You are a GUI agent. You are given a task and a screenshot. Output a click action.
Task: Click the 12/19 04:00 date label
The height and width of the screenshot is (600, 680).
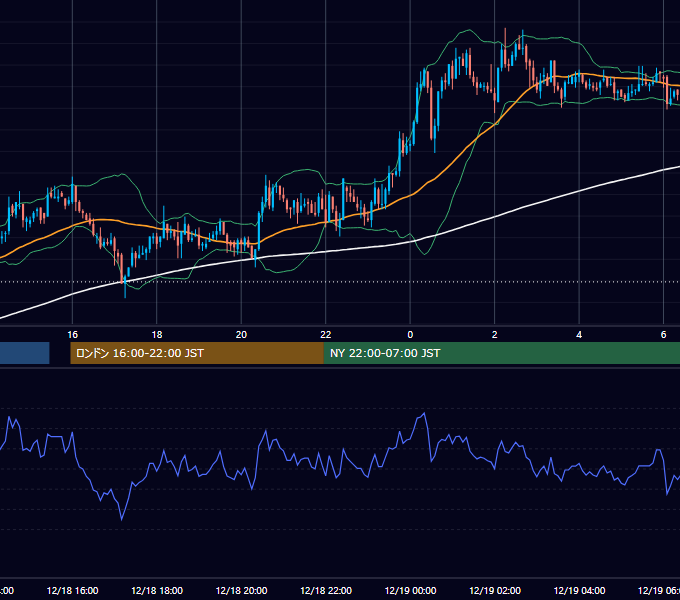(x=579, y=590)
